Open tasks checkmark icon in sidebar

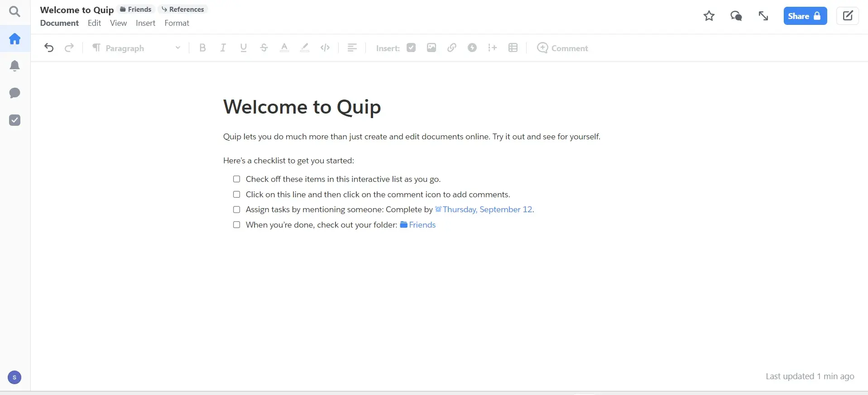14,120
